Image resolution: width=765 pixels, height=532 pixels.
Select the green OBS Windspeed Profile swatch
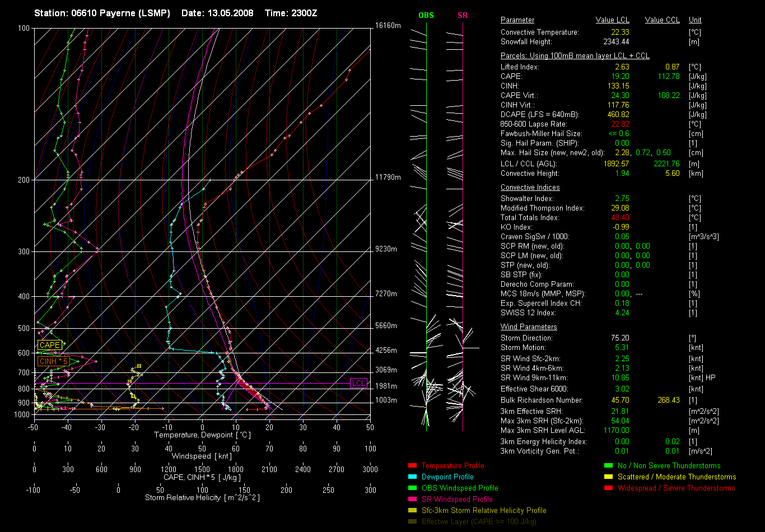point(412,488)
